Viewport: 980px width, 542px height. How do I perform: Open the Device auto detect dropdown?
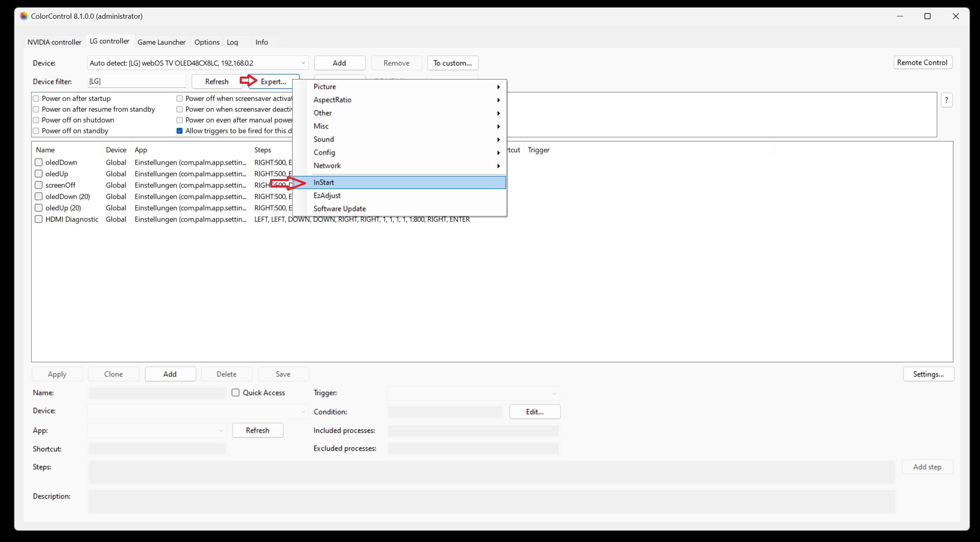tap(198, 63)
